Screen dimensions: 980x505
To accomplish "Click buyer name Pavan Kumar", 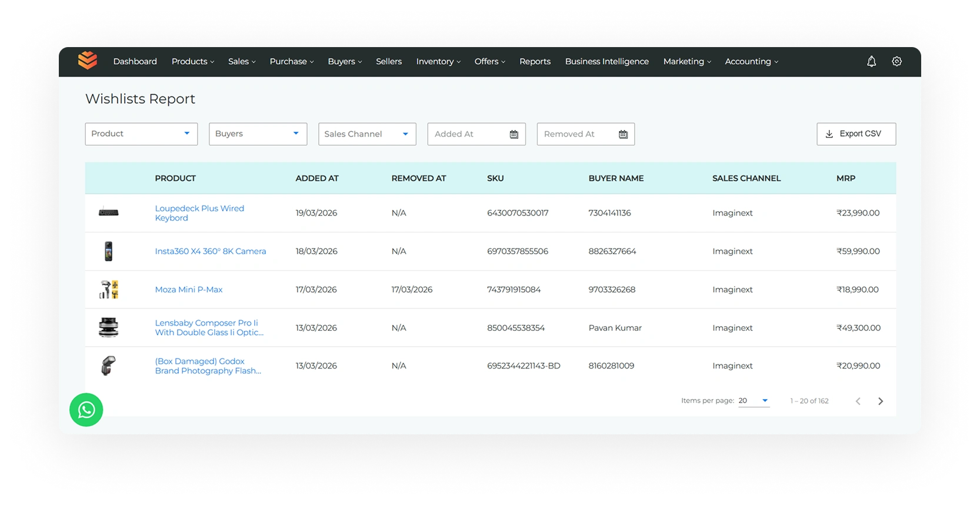I will pos(615,328).
